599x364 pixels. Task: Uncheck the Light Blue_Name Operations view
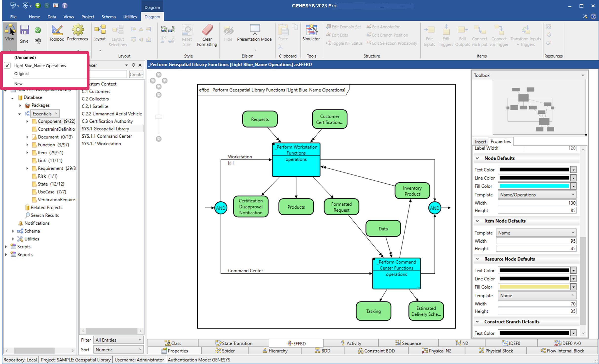(x=7, y=65)
